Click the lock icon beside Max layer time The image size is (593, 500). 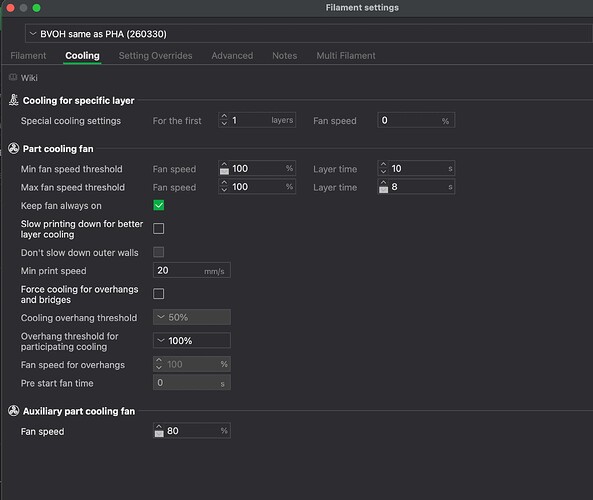(383, 189)
